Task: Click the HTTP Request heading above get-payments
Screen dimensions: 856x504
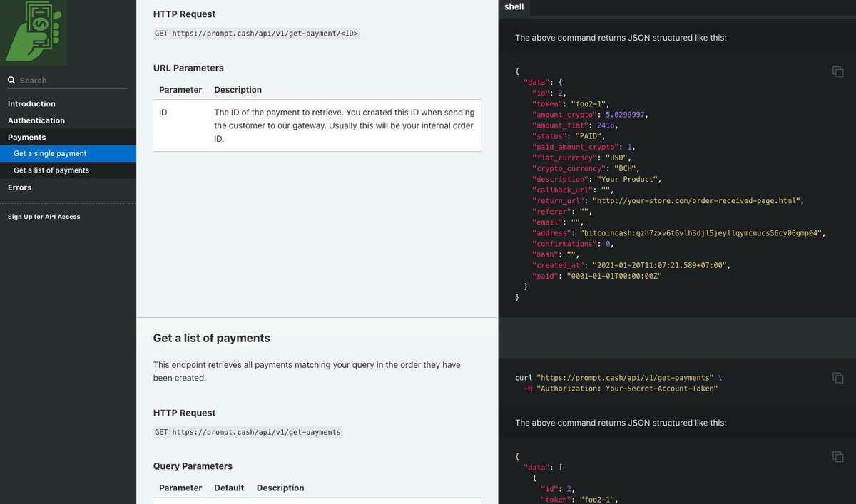Action: [184, 413]
